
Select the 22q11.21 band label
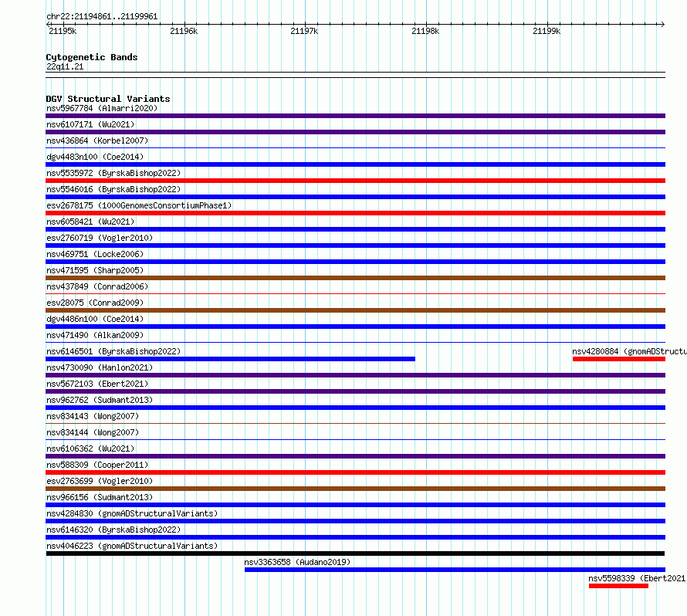tap(65, 66)
